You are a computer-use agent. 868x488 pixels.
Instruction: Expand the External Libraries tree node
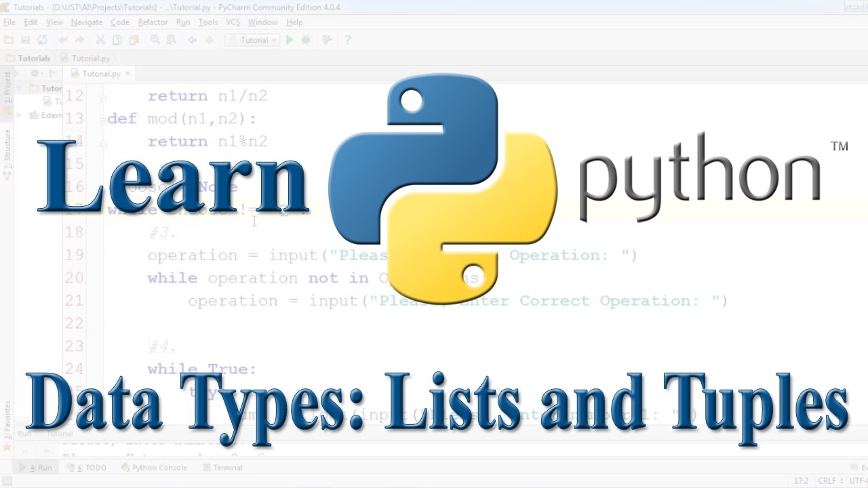20,115
